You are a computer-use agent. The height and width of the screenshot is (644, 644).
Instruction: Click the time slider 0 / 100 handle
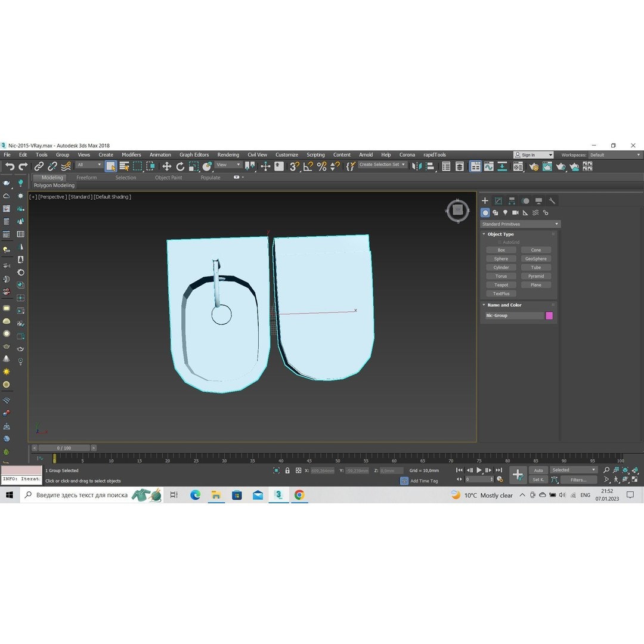pos(64,448)
